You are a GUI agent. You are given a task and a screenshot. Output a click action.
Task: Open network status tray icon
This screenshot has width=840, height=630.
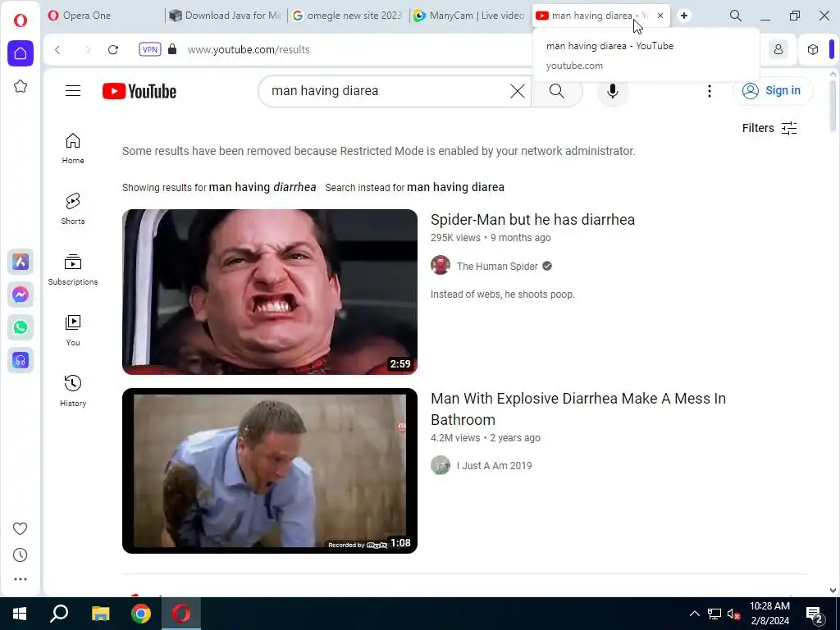point(714,614)
